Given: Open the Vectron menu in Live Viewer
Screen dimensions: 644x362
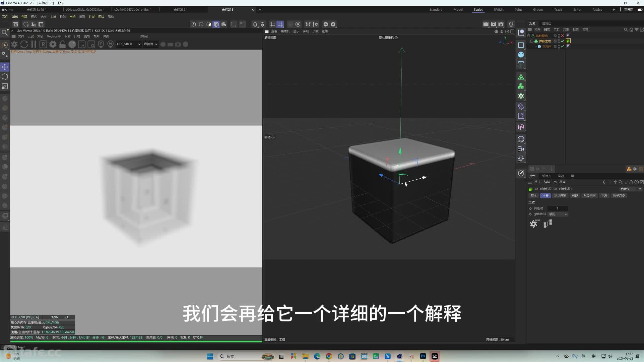Looking at the screenshot, I should click(x=54, y=36).
